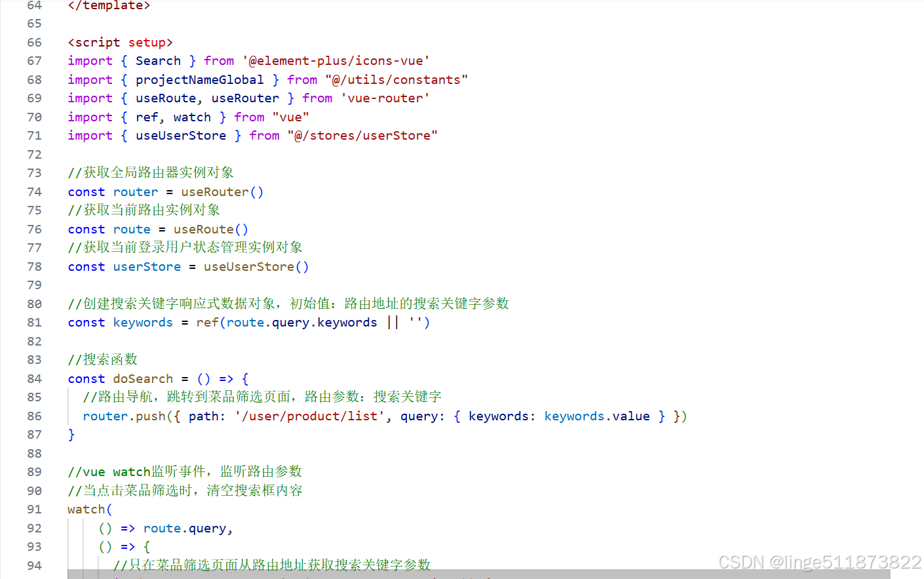The width and height of the screenshot is (924, 579).
Task: Click the <script setup> tag
Action: click(x=121, y=43)
